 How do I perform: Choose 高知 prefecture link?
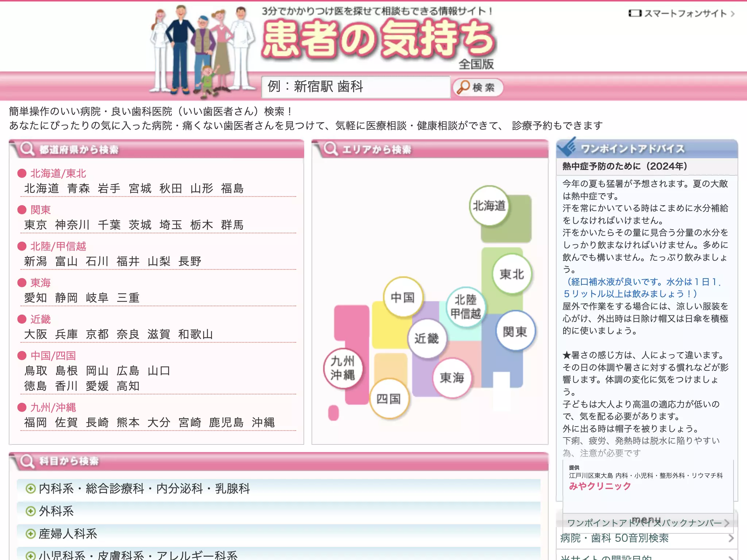(128, 386)
